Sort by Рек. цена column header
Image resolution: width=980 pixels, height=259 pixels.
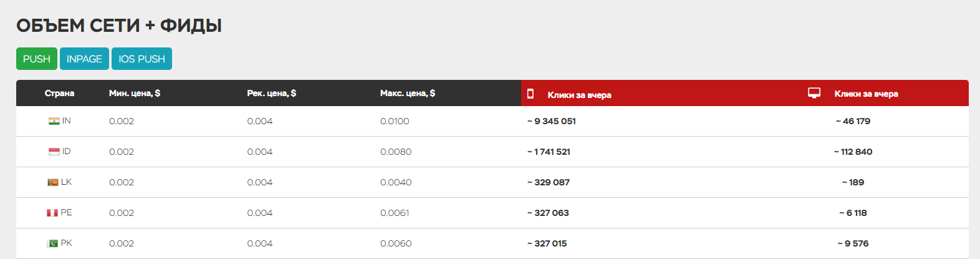point(271,93)
